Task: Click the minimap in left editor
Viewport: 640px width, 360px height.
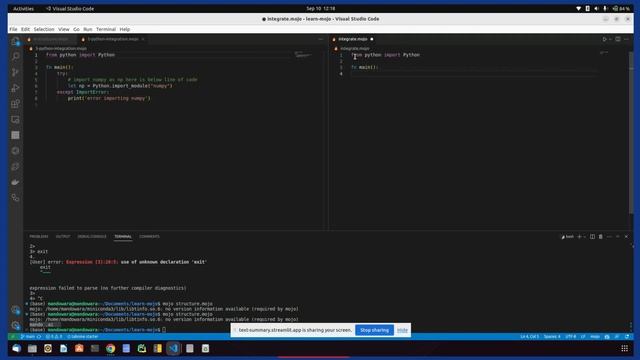Action: point(303,55)
